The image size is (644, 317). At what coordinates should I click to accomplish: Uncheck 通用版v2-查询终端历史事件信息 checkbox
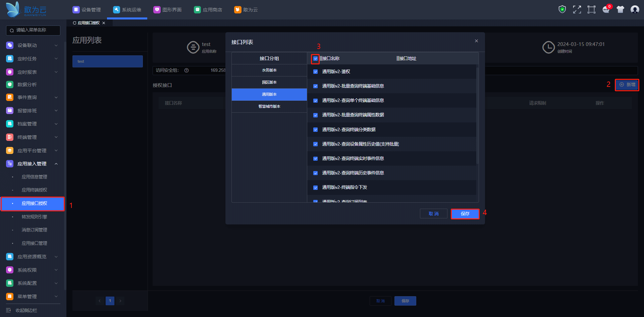point(315,173)
